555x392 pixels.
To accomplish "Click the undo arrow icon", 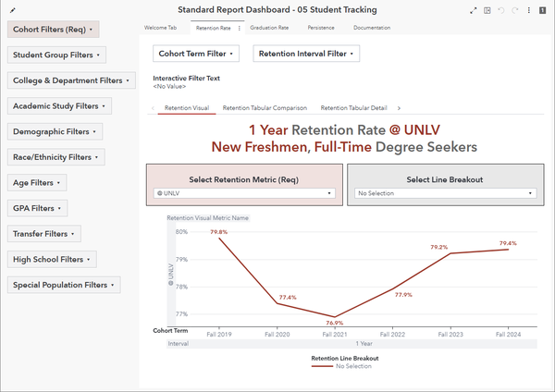I will click(500, 10).
